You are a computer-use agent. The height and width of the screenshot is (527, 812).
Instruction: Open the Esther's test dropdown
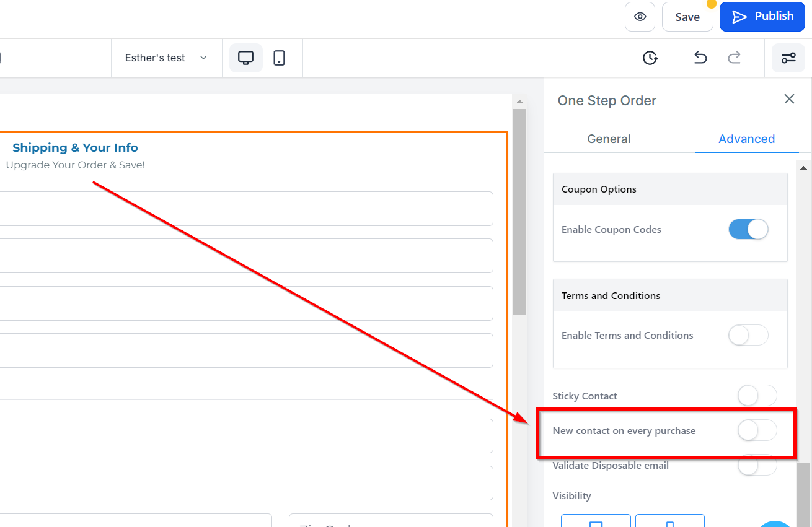coord(166,58)
